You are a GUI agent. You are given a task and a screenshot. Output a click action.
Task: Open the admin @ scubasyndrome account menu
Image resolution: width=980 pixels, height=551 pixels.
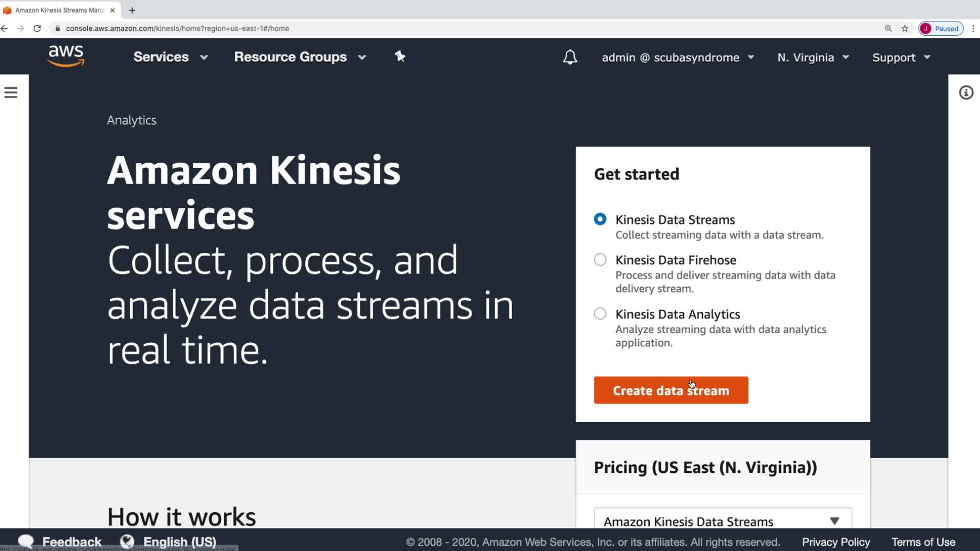(678, 57)
